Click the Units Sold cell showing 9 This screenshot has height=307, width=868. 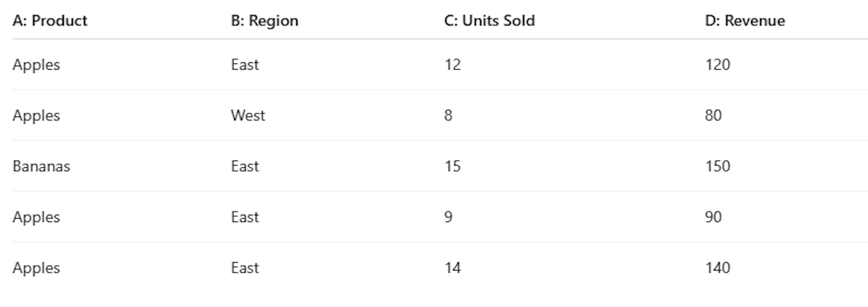448,217
